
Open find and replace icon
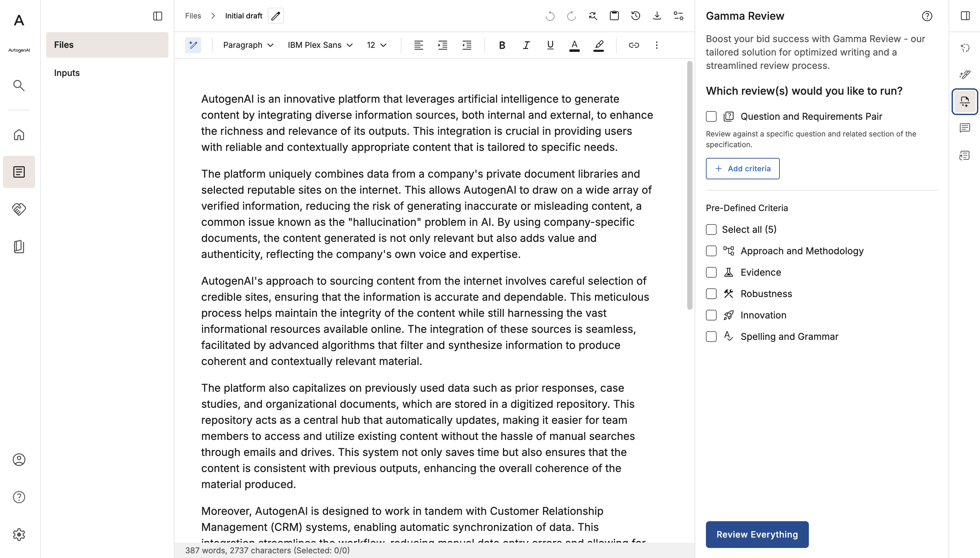pos(593,16)
